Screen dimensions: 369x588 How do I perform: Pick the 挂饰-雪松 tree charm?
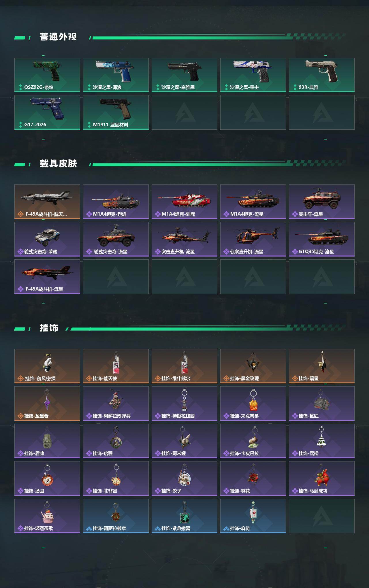click(322, 441)
